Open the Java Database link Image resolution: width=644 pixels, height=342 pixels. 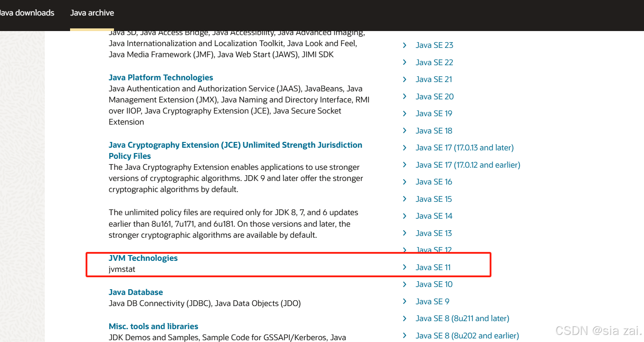[x=136, y=292]
